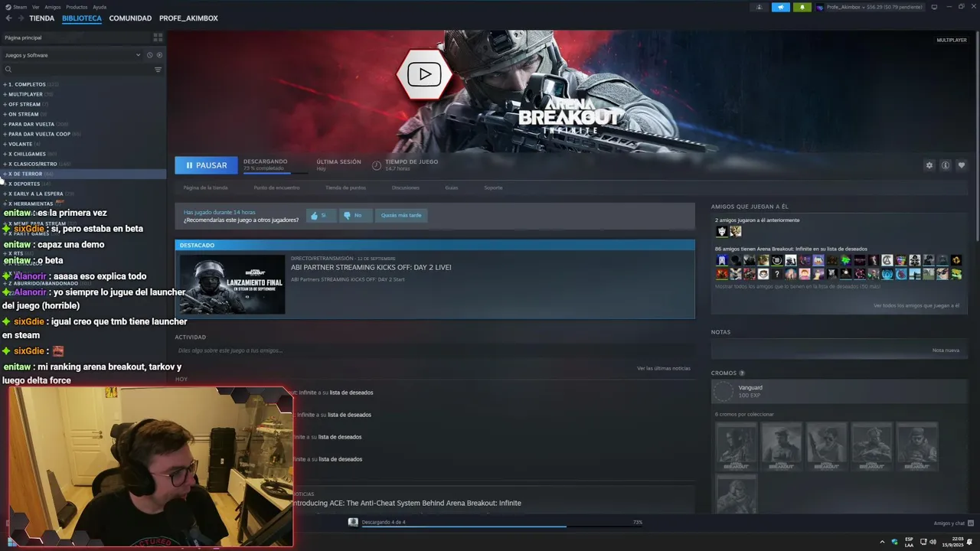Click Ver todos los amigos que juegan
Image resolution: width=980 pixels, height=551 pixels.
[916, 305]
